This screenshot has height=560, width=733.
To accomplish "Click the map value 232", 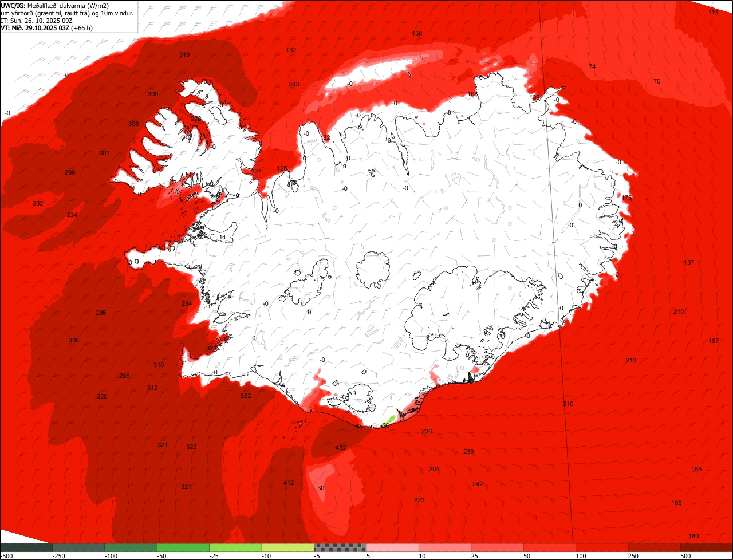I will point(38,204).
